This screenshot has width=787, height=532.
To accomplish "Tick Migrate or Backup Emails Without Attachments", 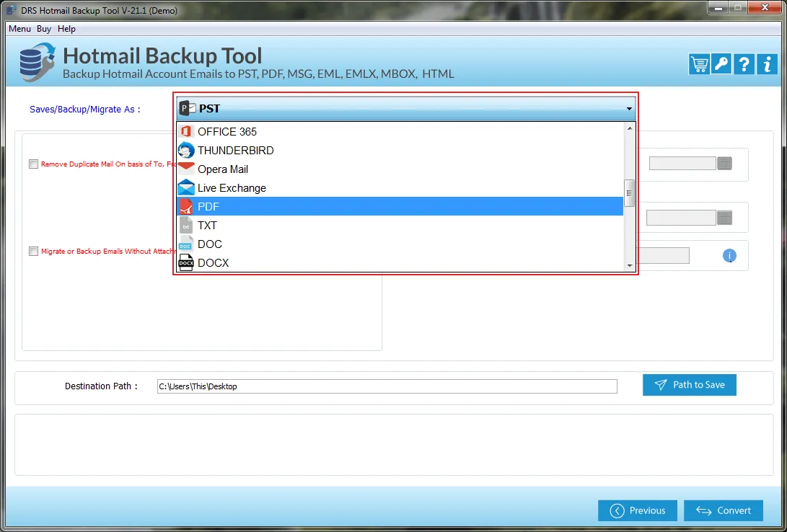I will pyautogui.click(x=34, y=251).
